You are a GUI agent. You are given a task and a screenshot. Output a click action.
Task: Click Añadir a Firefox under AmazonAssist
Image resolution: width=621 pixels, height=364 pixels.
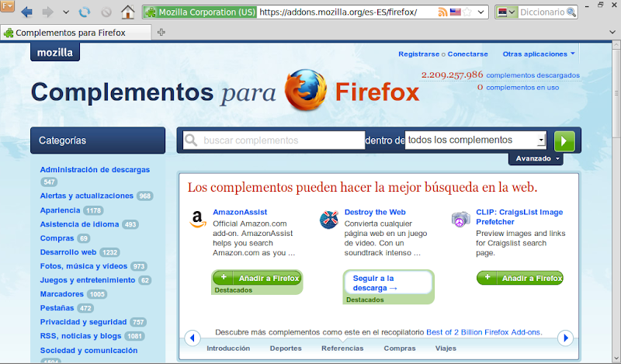pos(258,278)
